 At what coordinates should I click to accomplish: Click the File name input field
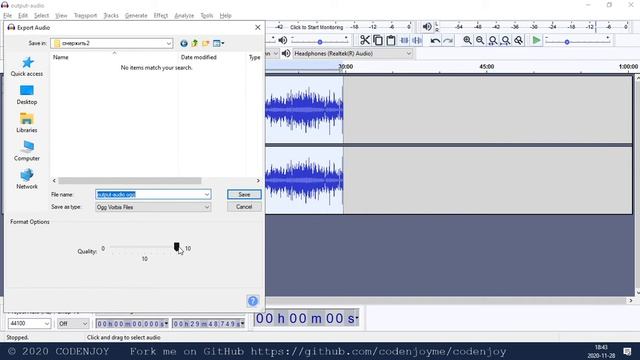tap(153, 195)
